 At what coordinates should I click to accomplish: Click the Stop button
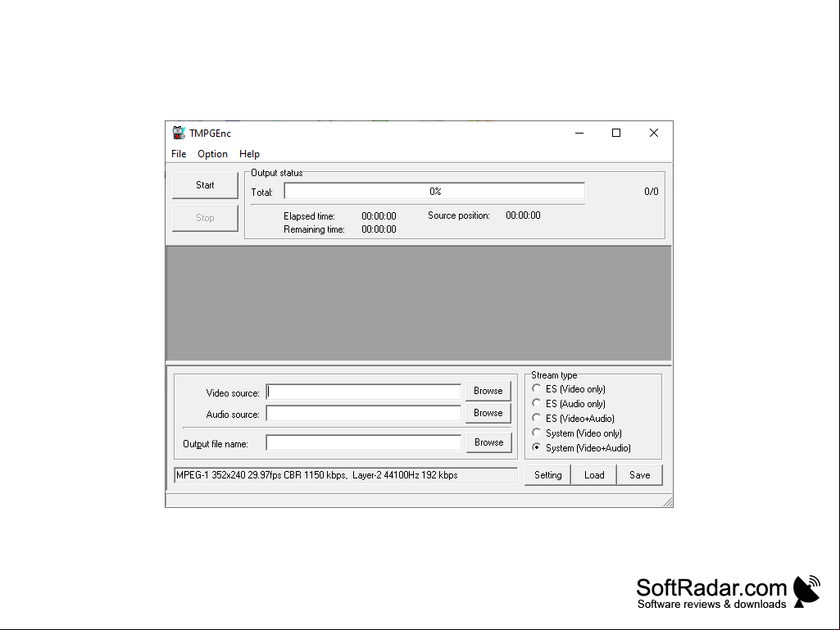205,218
